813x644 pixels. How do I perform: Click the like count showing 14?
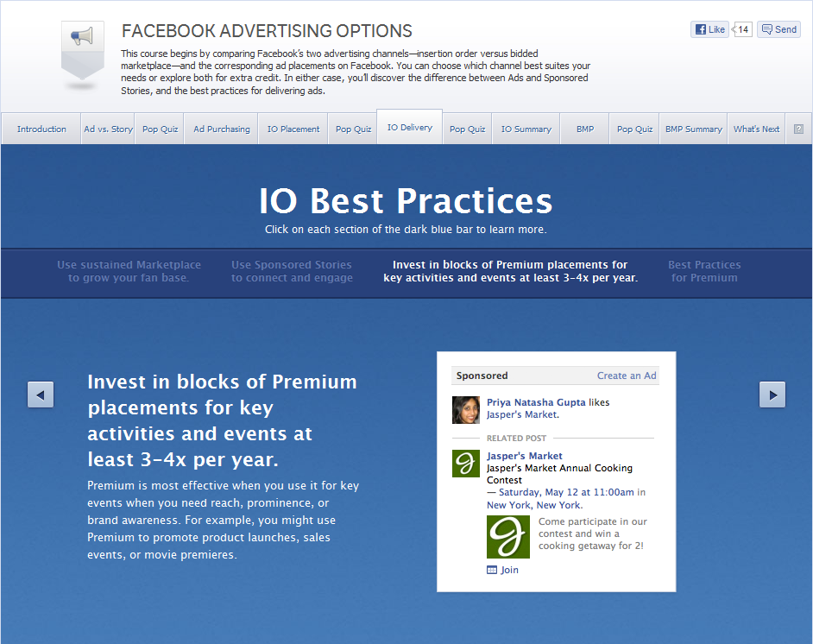pyautogui.click(x=742, y=29)
